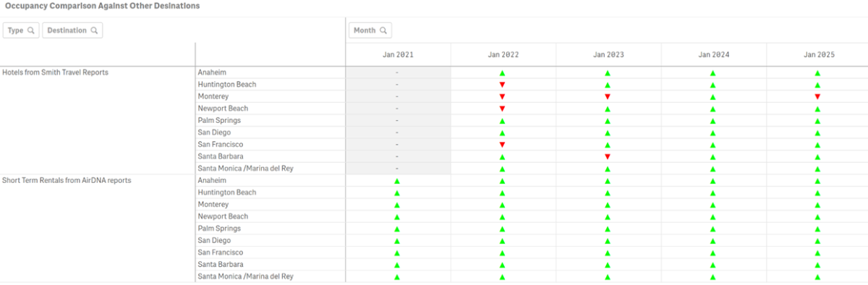868x285 pixels.
Task: Click San Francisco under Hotels section
Action: click(x=220, y=145)
